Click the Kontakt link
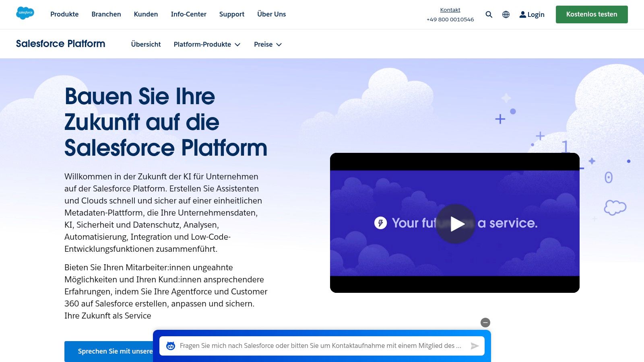 pos(450,10)
